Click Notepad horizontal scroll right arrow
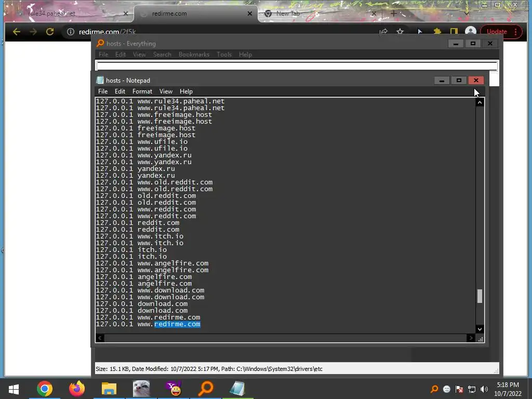The height and width of the screenshot is (399, 532). click(471, 338)
